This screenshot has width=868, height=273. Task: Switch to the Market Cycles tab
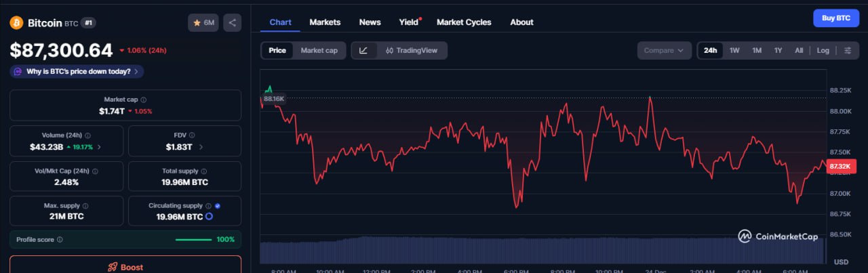[x=464, y=22]
